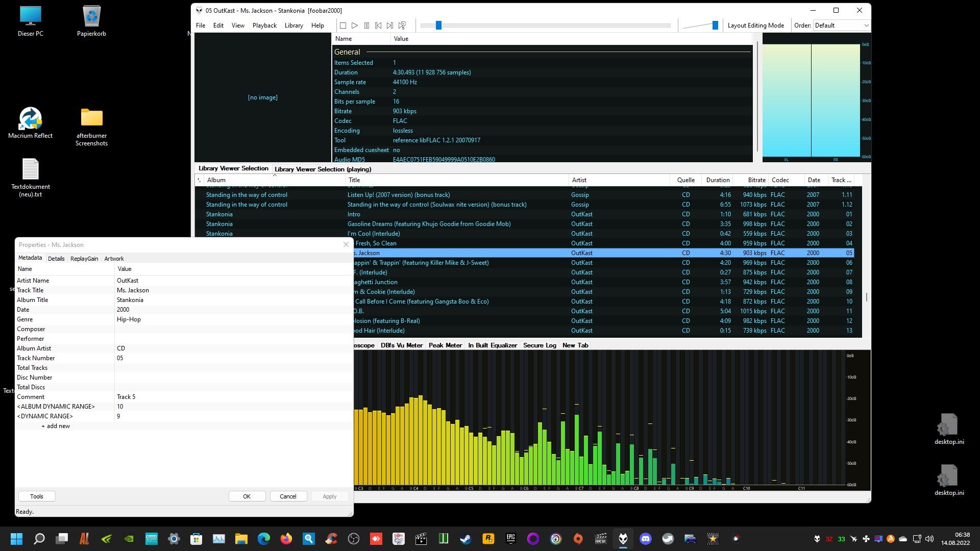
Task: Select Listen Up! (2007 version) track
Action: pos(525,195)
